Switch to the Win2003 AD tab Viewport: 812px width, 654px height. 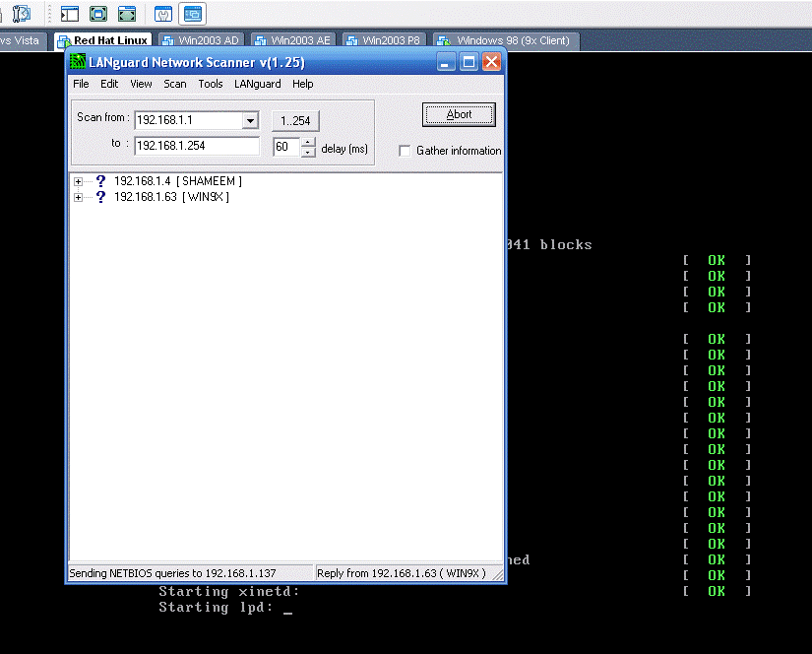[202, 40]
